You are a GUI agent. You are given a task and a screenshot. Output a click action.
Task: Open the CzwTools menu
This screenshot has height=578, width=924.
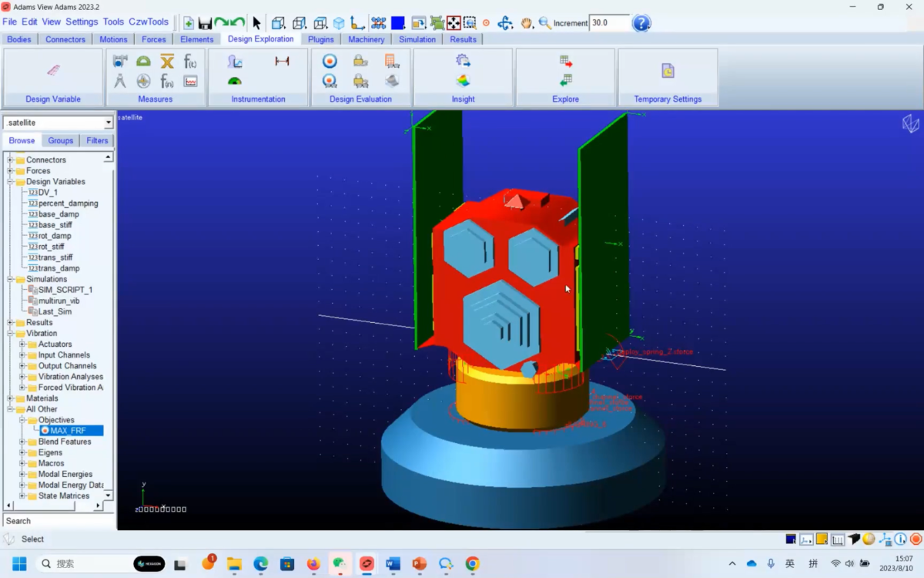(x=149, y=22)
